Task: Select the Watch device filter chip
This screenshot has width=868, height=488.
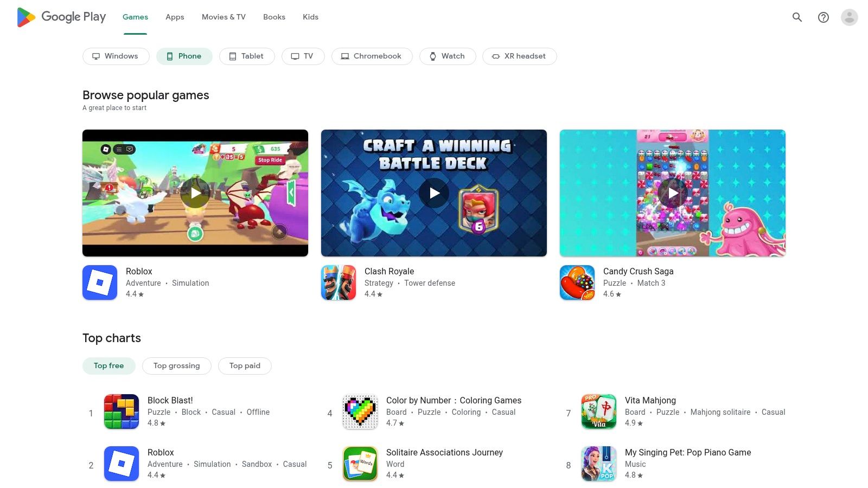Action: pyautogui.click(x=448, y=56)
